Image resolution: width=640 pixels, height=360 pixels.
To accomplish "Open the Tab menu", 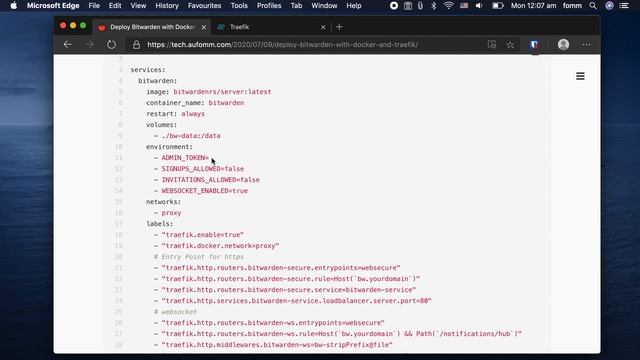I will point(296,6).
